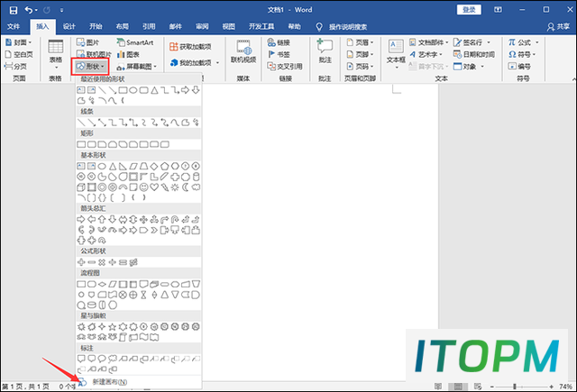Screen dimensions: 577x392
Task: Open the Shapes dropdown
Action: point(91,67)
